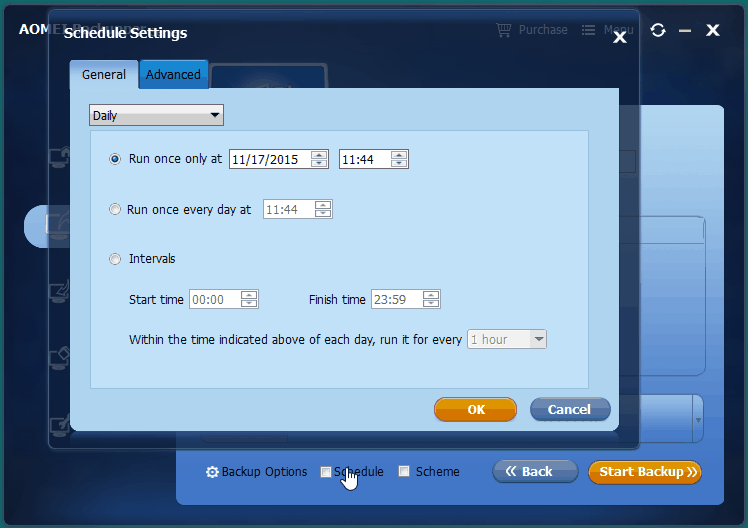Toggle the Scheme checkbox in main window
The image size is (748, 528).
[x=404, y=471]
